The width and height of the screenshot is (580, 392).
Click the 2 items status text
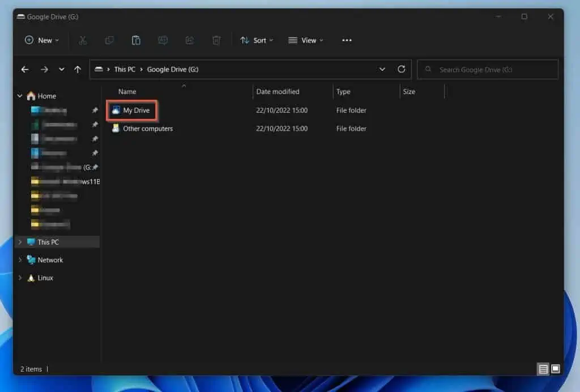click(31, 369)
